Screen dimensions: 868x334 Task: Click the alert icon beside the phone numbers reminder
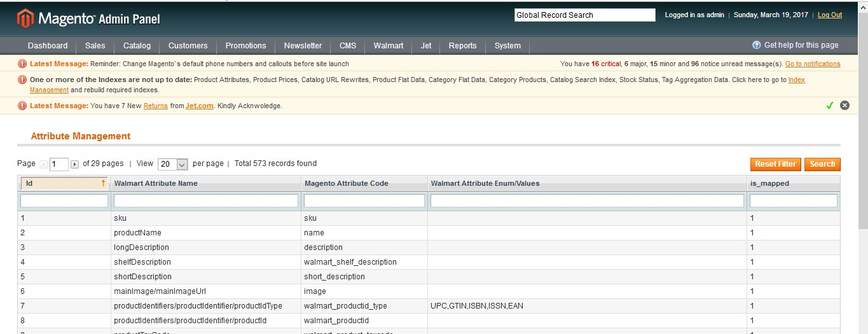[x=22, y=64]
